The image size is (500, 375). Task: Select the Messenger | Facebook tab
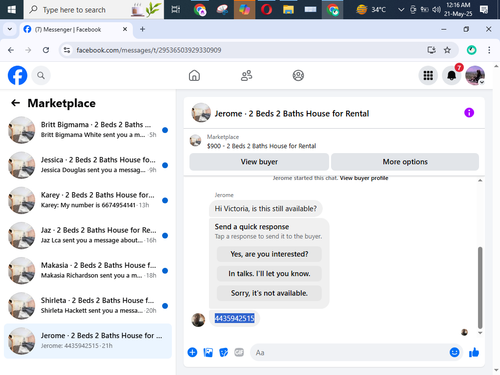pos(76,29)
